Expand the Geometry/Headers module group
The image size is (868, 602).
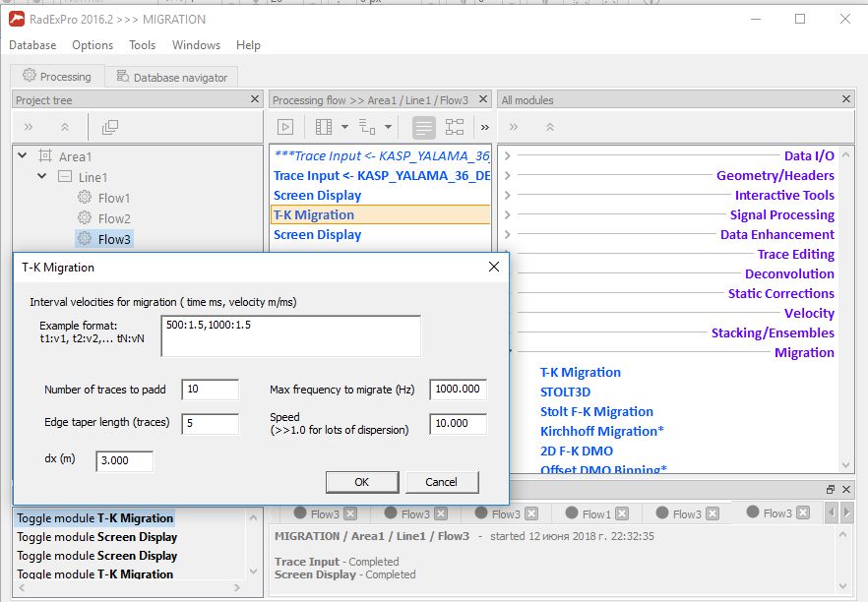[x=507, y=175]
